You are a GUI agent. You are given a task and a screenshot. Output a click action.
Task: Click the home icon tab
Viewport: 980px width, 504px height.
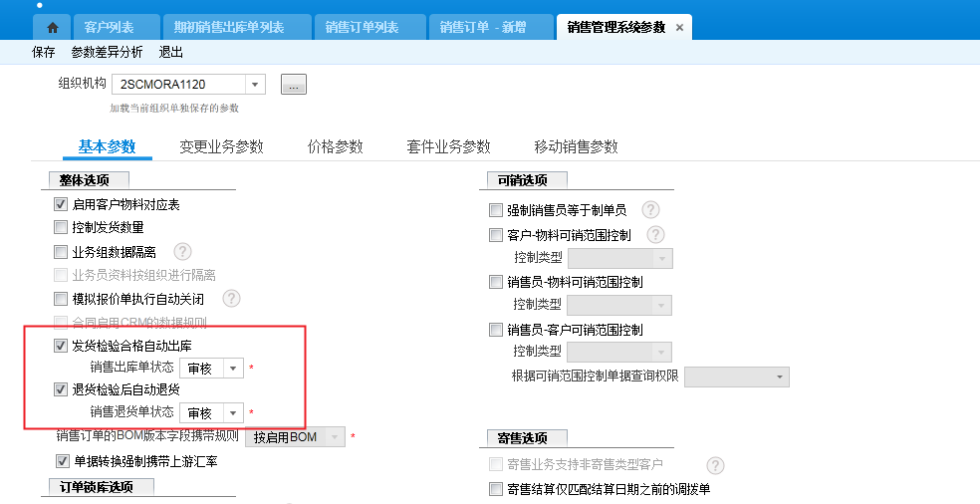53,28
